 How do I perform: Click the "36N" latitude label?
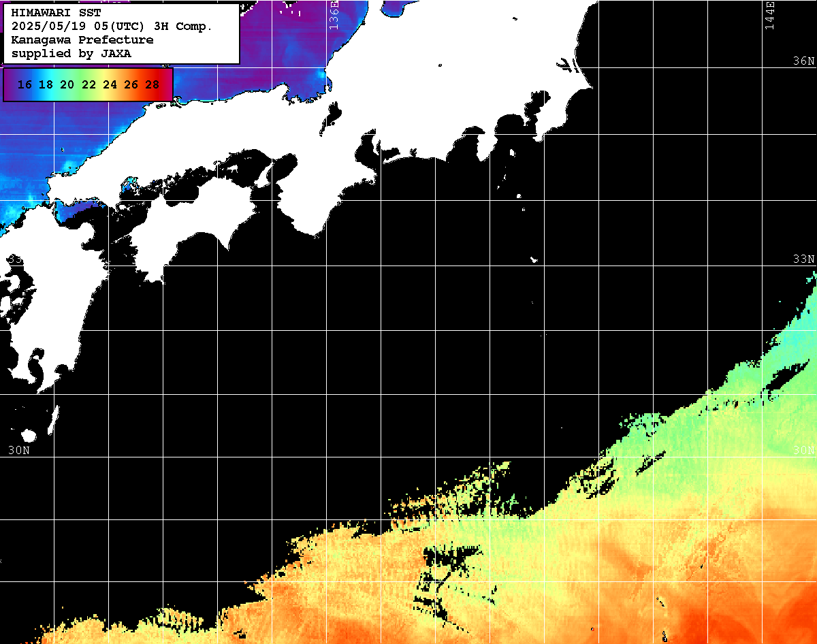tap(803, 61)
